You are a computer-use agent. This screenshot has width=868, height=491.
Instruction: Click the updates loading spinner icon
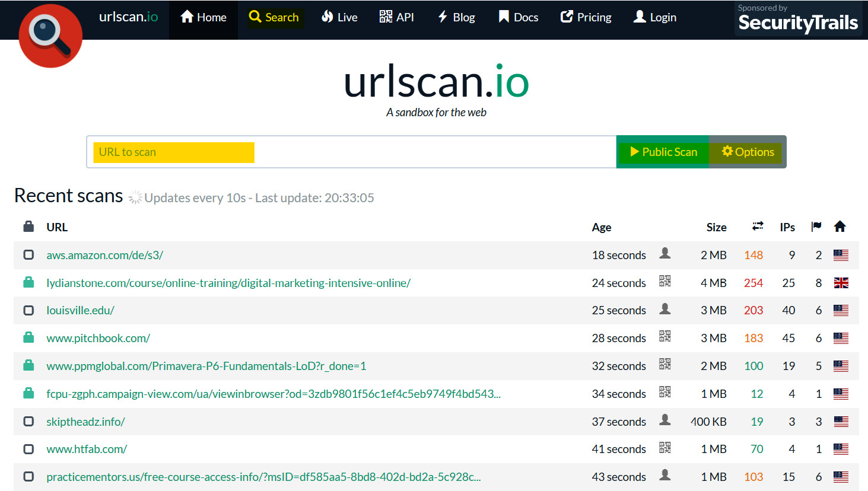point(135,197)
